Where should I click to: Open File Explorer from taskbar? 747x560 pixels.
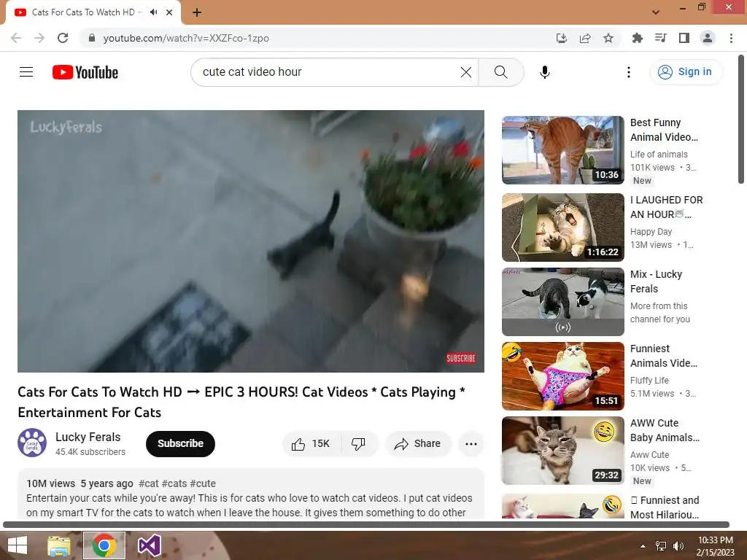[59, 545]
